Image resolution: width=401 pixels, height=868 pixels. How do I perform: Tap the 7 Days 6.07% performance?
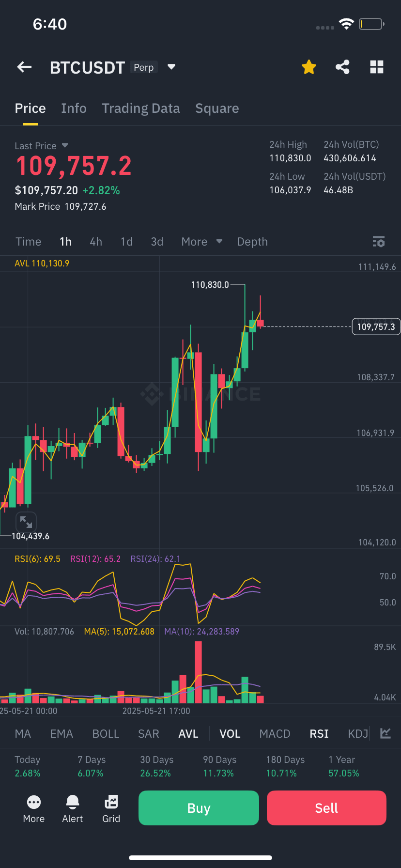point(92,766)
